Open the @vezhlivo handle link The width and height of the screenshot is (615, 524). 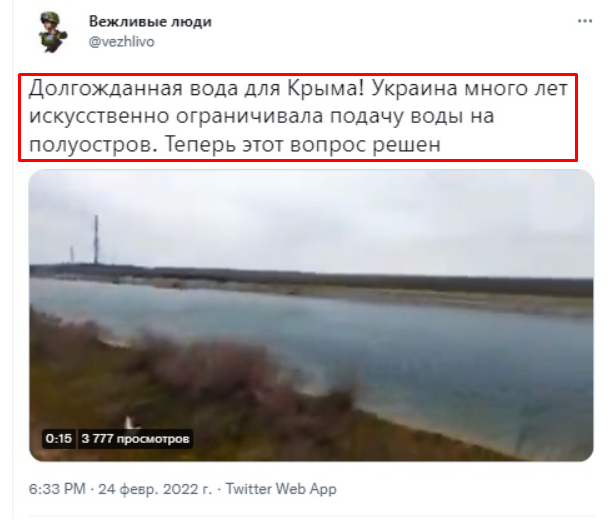(122, 42)
